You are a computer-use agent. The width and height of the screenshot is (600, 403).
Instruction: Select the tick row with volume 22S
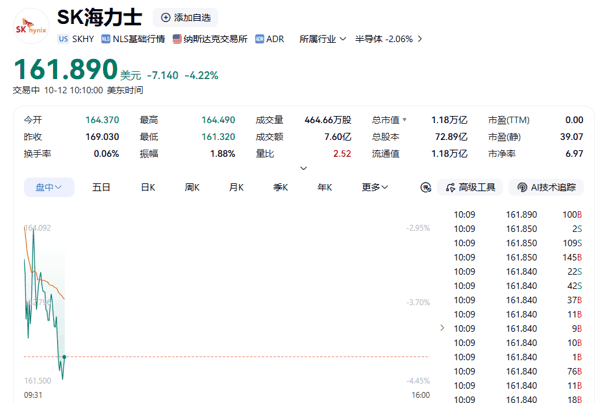[518, 271]
